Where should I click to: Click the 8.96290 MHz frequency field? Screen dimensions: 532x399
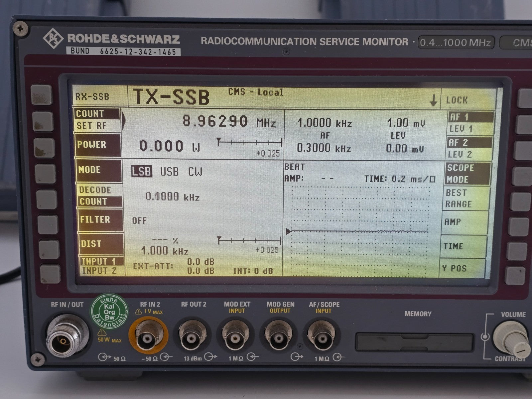[x=229, y=122]
